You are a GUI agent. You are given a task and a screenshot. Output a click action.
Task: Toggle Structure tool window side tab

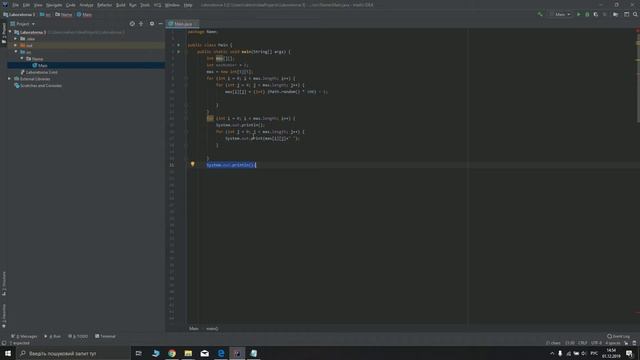(4, 283)
